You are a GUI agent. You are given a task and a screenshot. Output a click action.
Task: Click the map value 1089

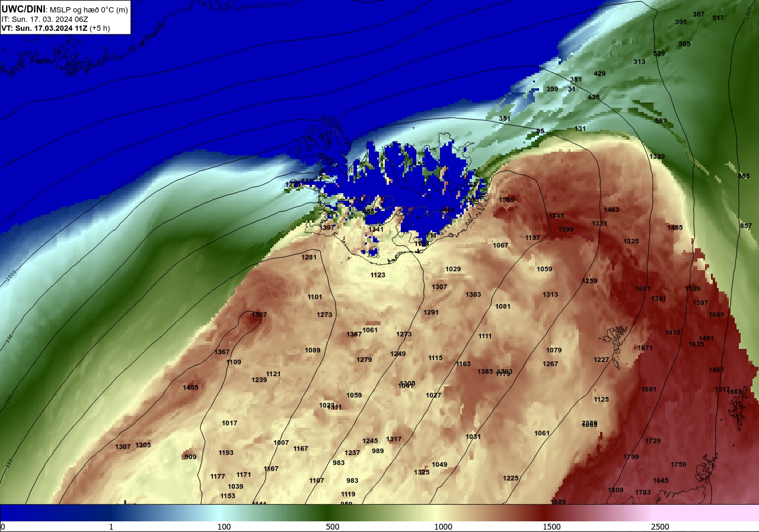(312, 350)
